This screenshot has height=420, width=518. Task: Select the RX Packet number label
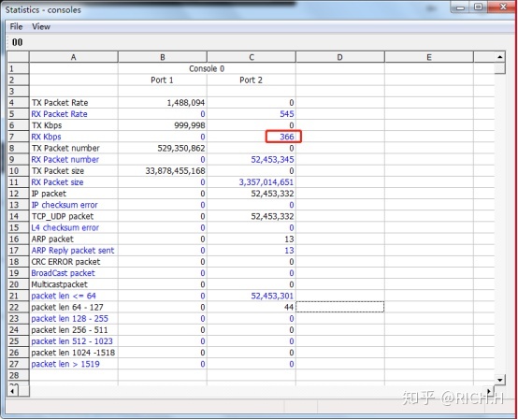pyautogui.click(x=65, y=160)
